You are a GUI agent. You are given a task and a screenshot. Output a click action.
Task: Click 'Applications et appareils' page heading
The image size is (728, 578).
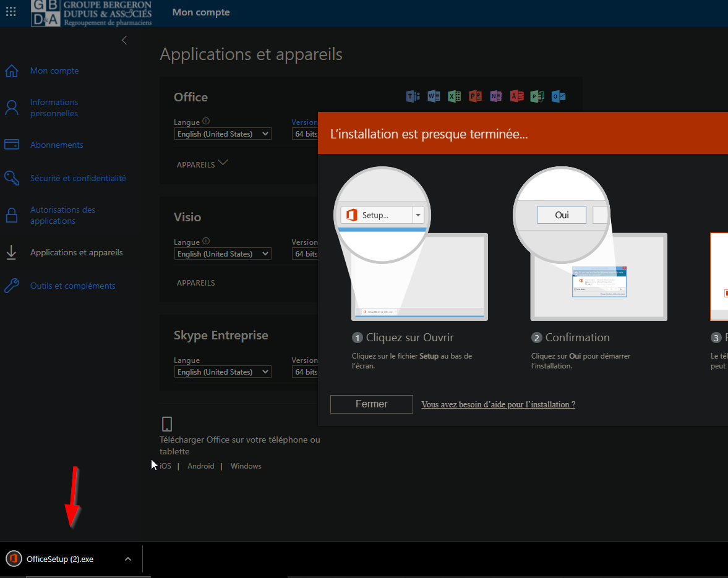[251, 54]
